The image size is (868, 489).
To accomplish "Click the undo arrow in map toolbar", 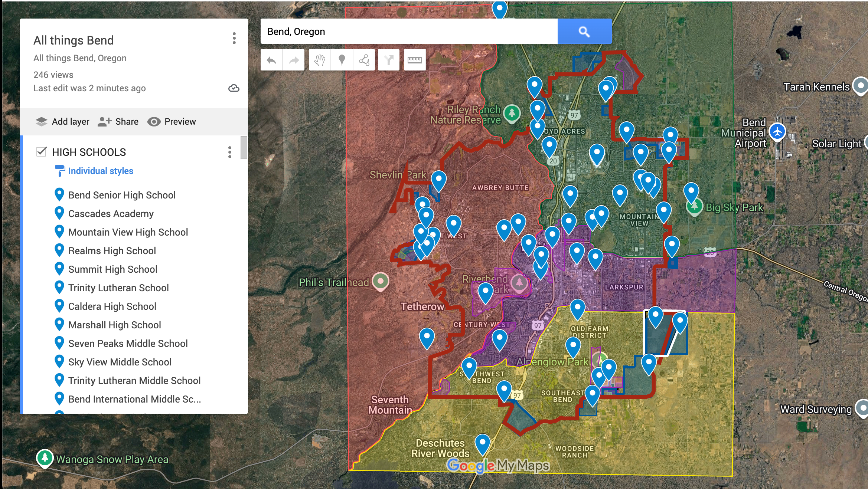I will click(271, 60).
